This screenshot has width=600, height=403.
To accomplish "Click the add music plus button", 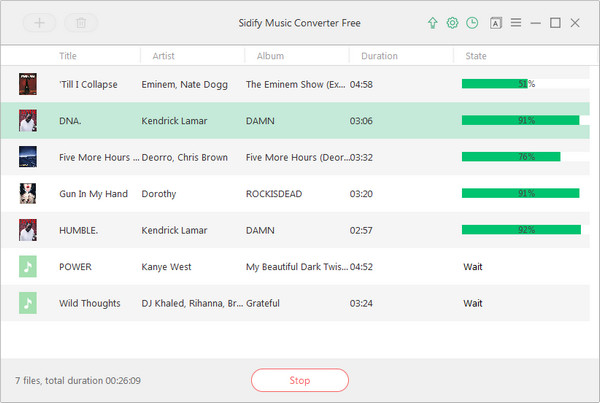I will (39, 23).
